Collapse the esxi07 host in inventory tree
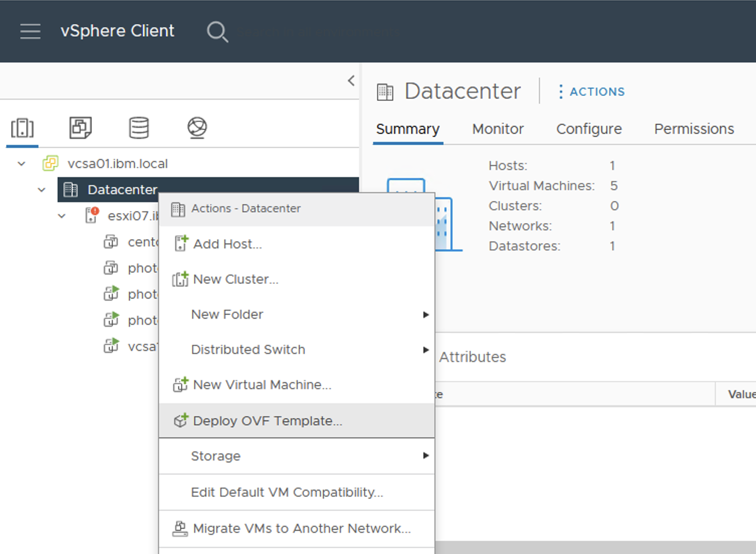Screen dimensions: 756x554 pyautogui.click(x=61, y=216)
